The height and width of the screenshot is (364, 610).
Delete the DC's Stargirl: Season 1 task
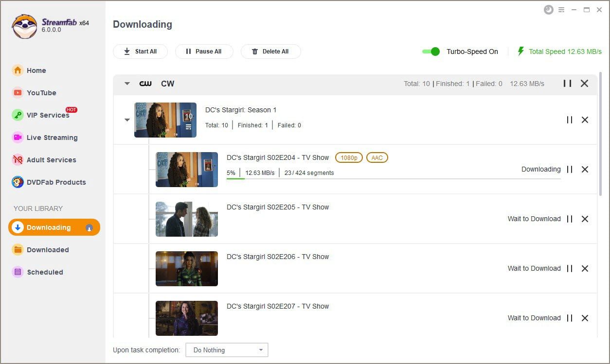point(585,120)
